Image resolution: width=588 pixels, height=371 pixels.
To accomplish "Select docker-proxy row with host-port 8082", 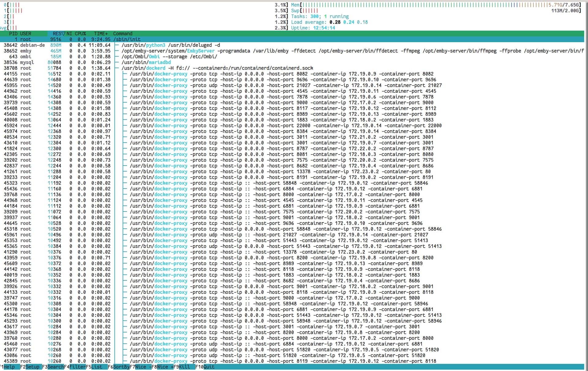I will pyautogui.click(x=292, y=74).
